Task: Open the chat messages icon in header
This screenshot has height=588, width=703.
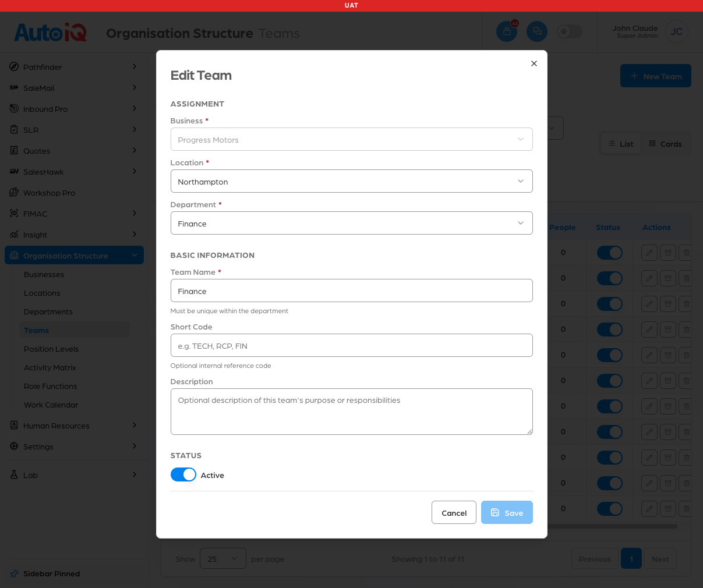Action: [537, 31]
